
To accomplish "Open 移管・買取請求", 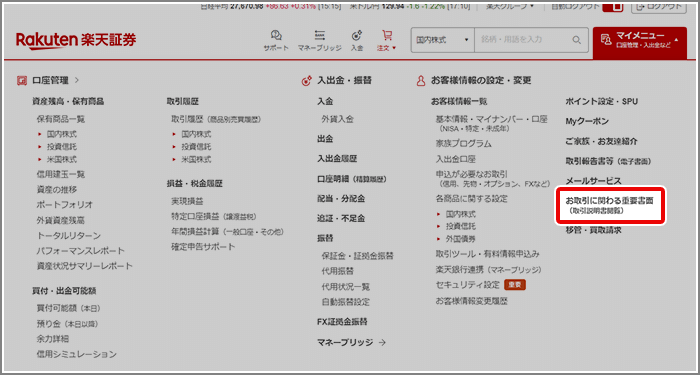I will (x=593, y=230).
